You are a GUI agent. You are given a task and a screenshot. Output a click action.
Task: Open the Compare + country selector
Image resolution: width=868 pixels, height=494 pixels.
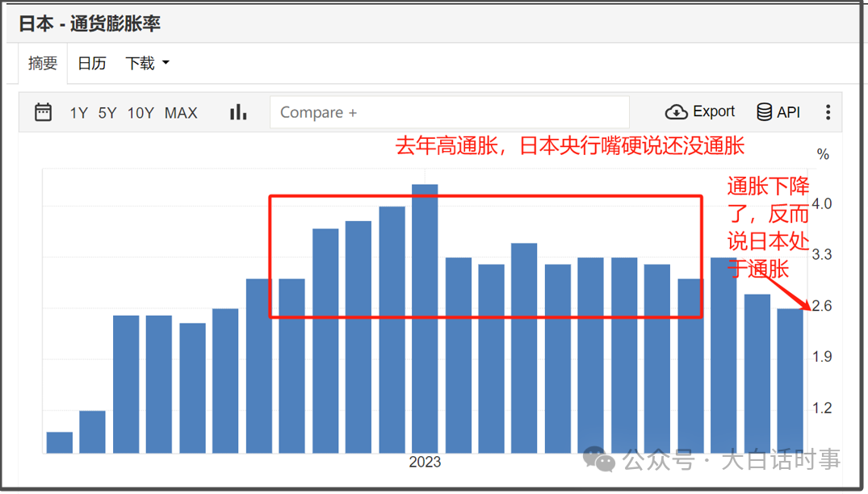point(450,112)
